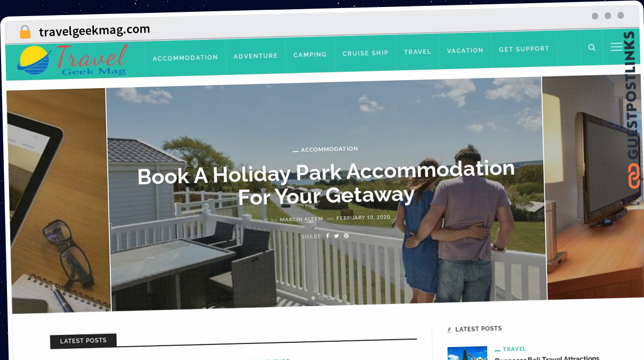This screenshot has height=360, width=644.
Task: Open the Vacation category
Action: (465, 51)
